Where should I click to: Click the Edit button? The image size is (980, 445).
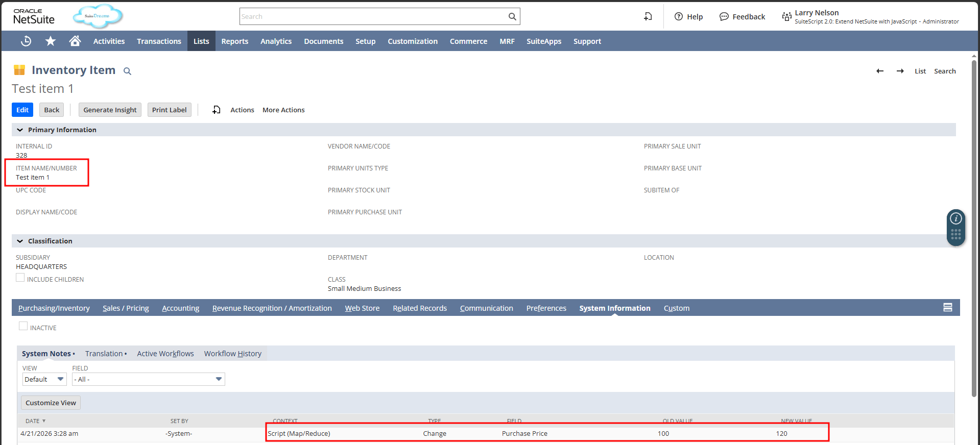click(22, 110)
